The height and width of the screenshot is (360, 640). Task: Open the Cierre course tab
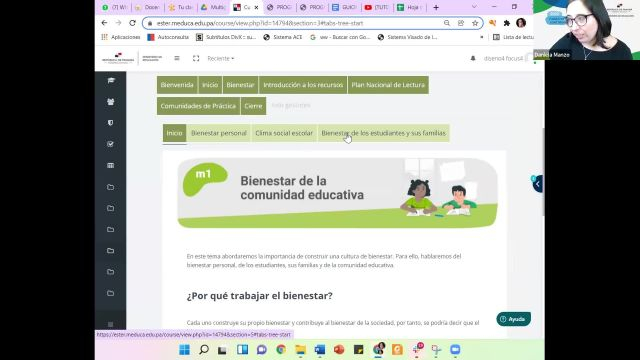point(253,106)
